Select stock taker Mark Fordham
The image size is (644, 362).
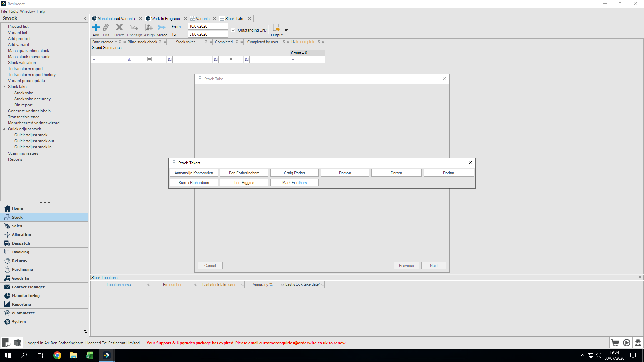pyautogui.click(x=294, y=183)
